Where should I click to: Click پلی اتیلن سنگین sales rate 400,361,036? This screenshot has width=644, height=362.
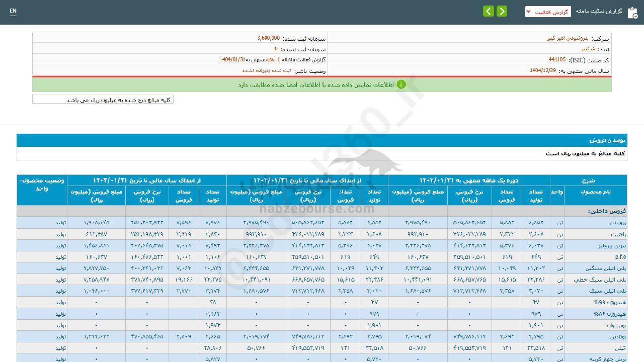point(147,268)
